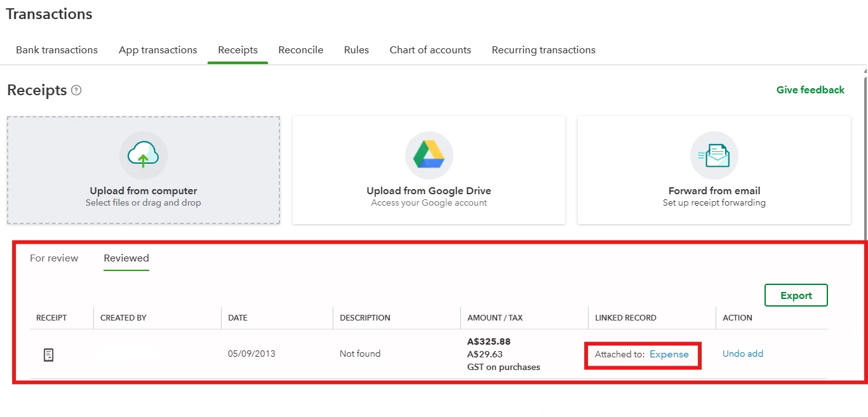Open the Rules tab
This screenshot has width=868, height=417.
pos(356,50)
